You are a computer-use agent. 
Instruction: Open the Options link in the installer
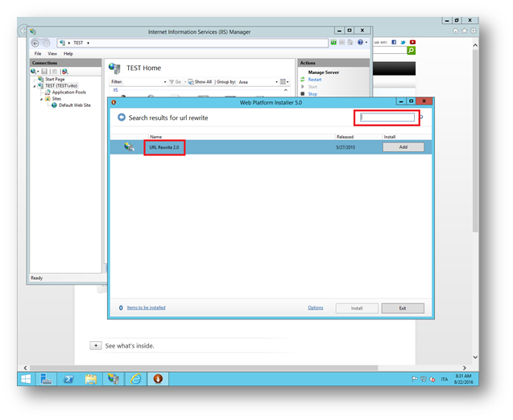click(316, 307)
